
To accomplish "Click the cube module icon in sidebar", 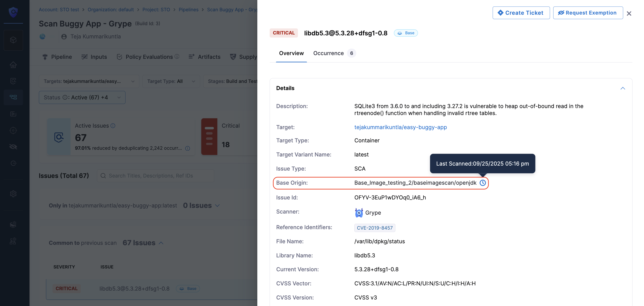I will click(13, 40).
